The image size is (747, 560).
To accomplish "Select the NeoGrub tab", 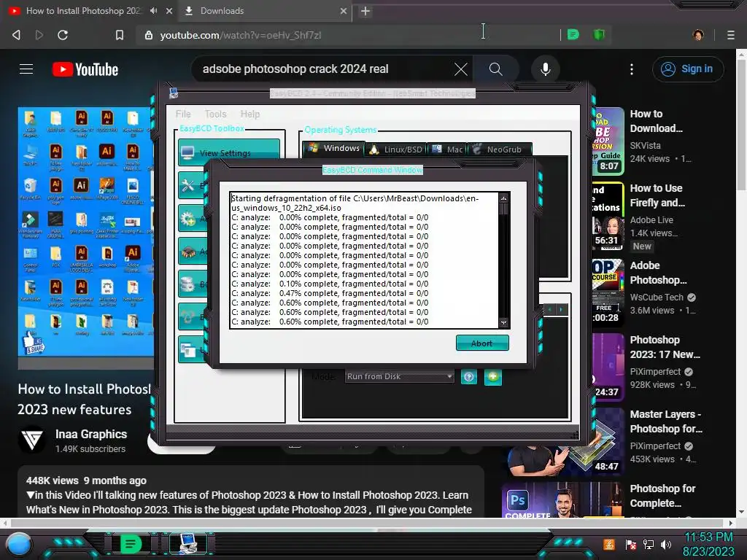I will click(499, 149).
